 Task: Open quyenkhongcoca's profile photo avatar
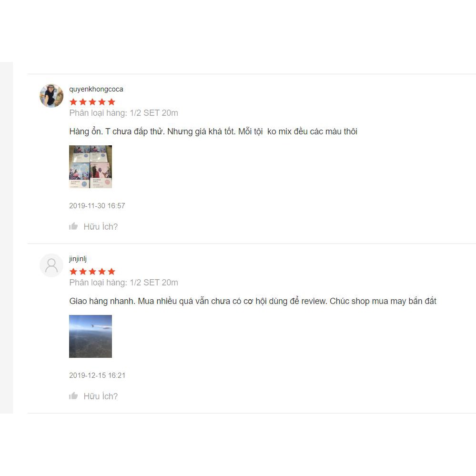[51, 96]
